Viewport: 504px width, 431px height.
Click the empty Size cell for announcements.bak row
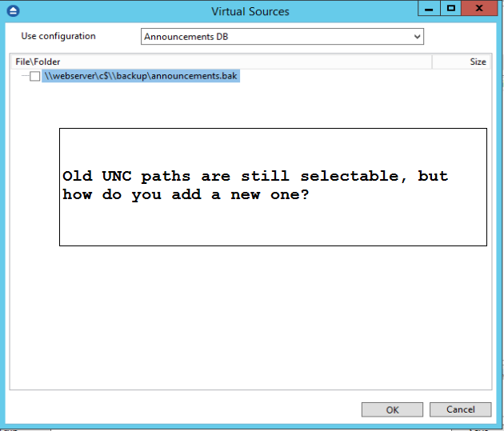pos(462,76)
